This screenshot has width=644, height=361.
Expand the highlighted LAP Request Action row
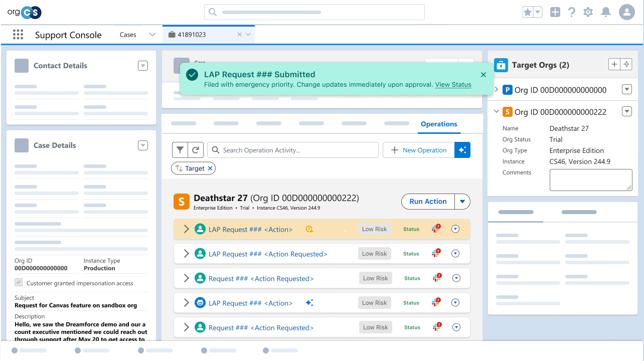pos(186,229)
